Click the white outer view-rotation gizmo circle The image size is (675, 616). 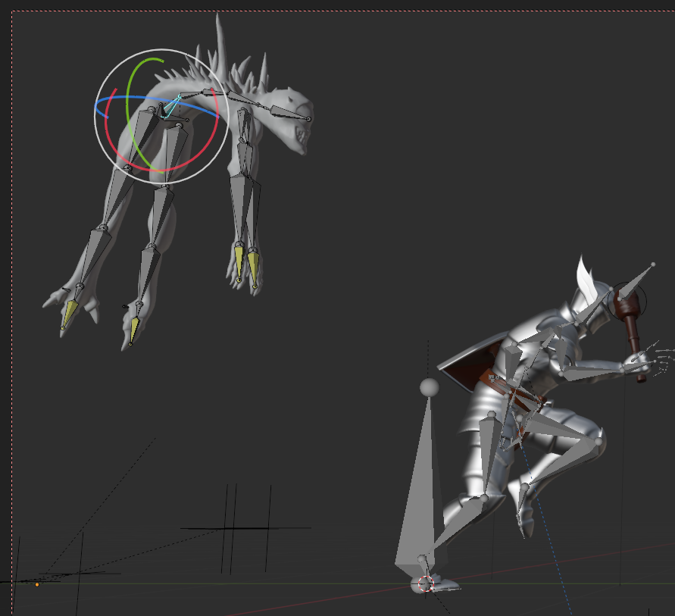[x=162, y=49]
